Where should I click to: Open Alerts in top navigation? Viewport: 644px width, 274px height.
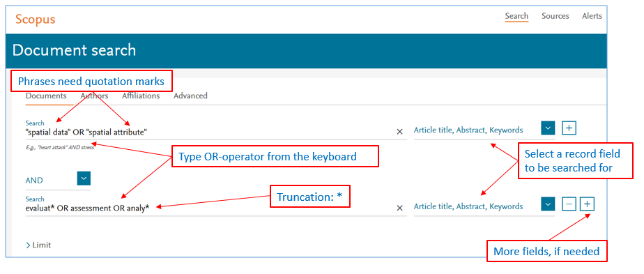click(592, 16)
